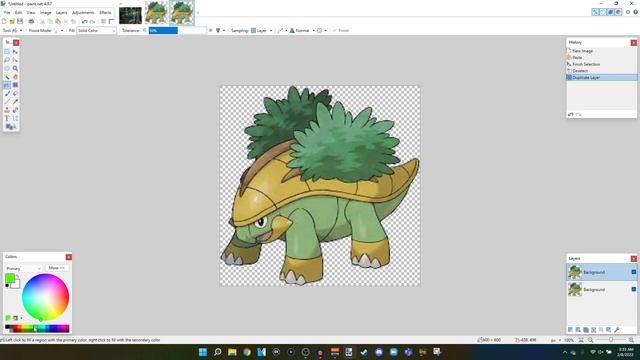Image resolution: width=640 pixels, height=360 pixels.
Task: Toggle visibility of the highlighted Background layer
Action: point(633,272)
